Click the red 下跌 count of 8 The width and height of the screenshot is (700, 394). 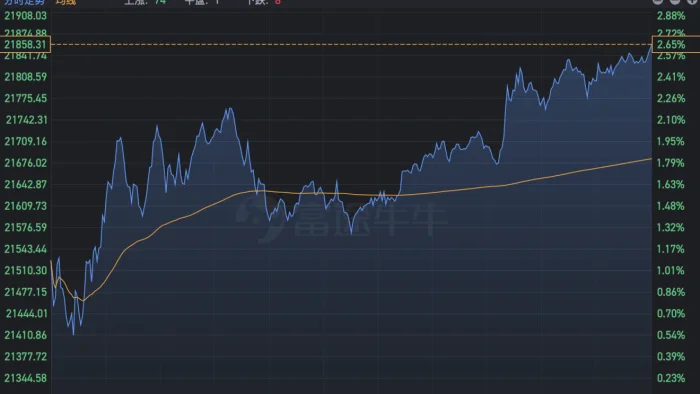point(278,2)
